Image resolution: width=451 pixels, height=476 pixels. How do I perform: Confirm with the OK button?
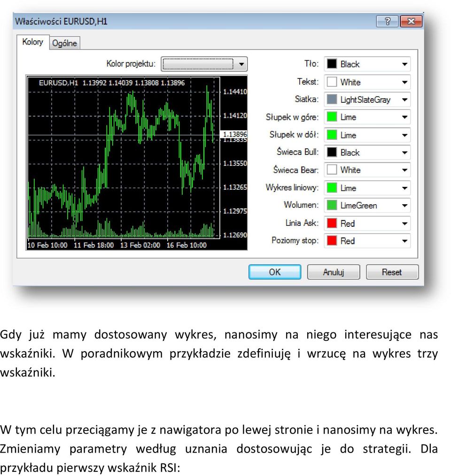click(x=275, y=272)
